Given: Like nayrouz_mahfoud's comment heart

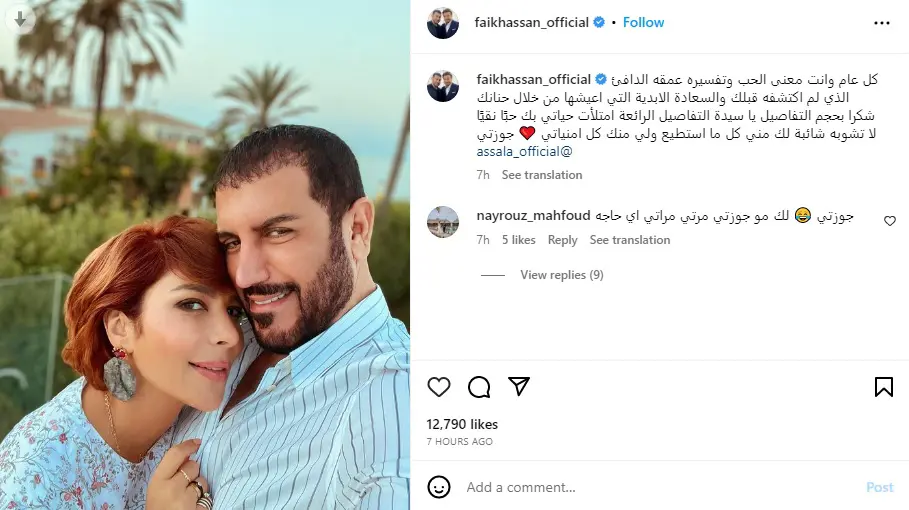Looking at the screenshot, I should click(890, 221).
